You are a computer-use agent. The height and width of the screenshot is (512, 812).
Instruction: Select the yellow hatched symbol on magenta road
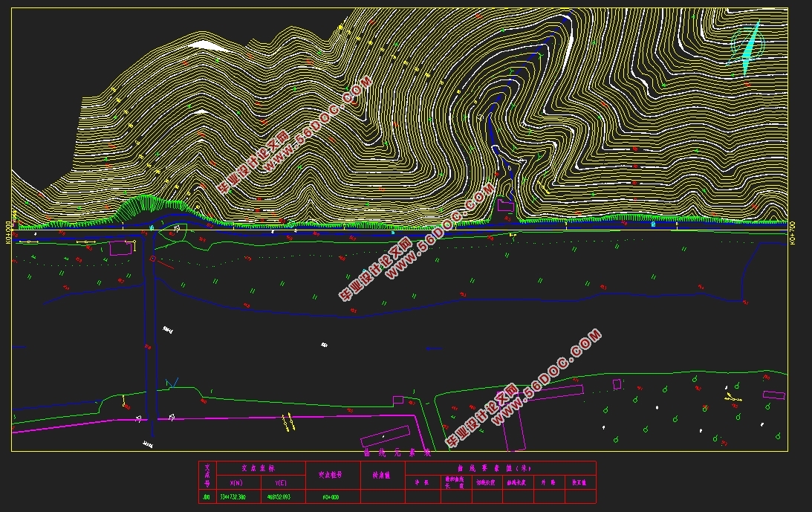(288, 422)
